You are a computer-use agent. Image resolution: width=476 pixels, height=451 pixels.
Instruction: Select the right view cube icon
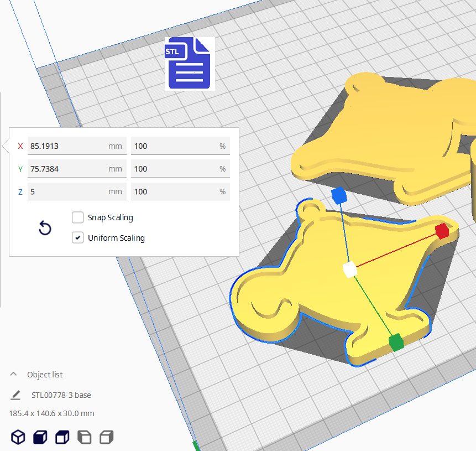pos(106,437)
